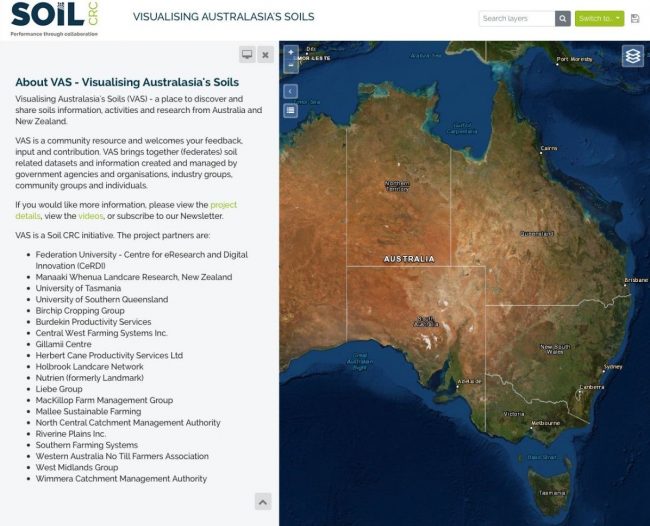Click the save disk icon
The height and width of the screenshot is (526, 650).
pos(635,18)
